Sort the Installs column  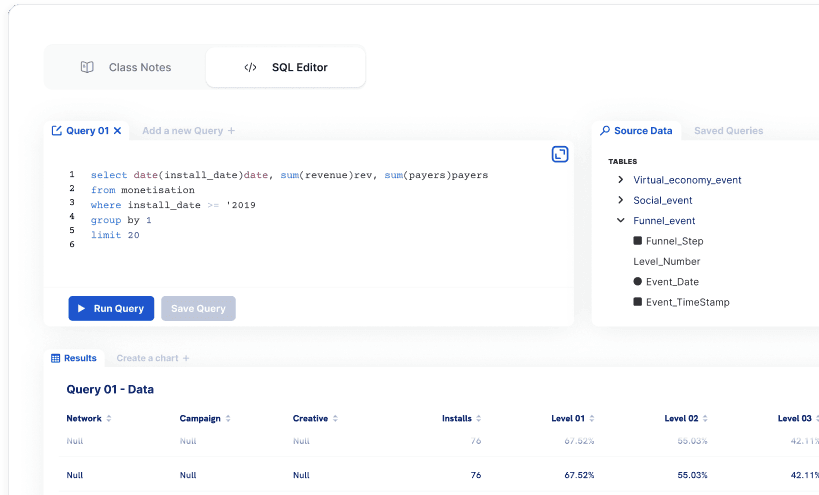pyautogui.click(x=478, y=419)
